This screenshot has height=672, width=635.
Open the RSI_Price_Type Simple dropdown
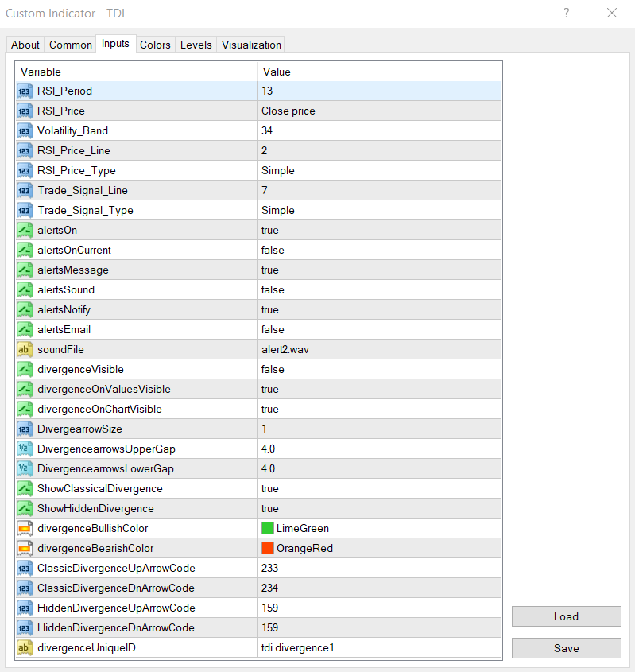click(x=380, y=170)
